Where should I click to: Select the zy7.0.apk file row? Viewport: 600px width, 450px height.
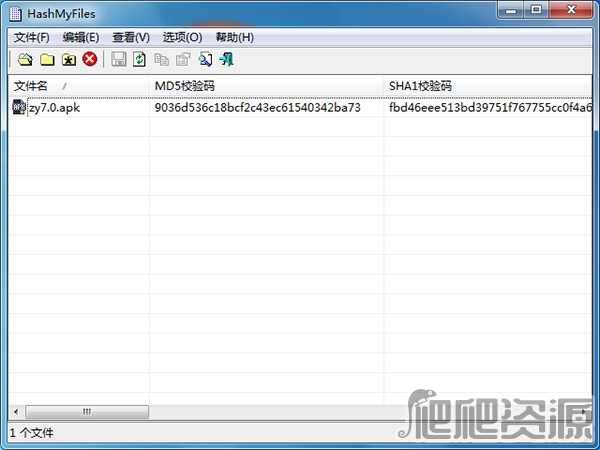click(300, 108)
